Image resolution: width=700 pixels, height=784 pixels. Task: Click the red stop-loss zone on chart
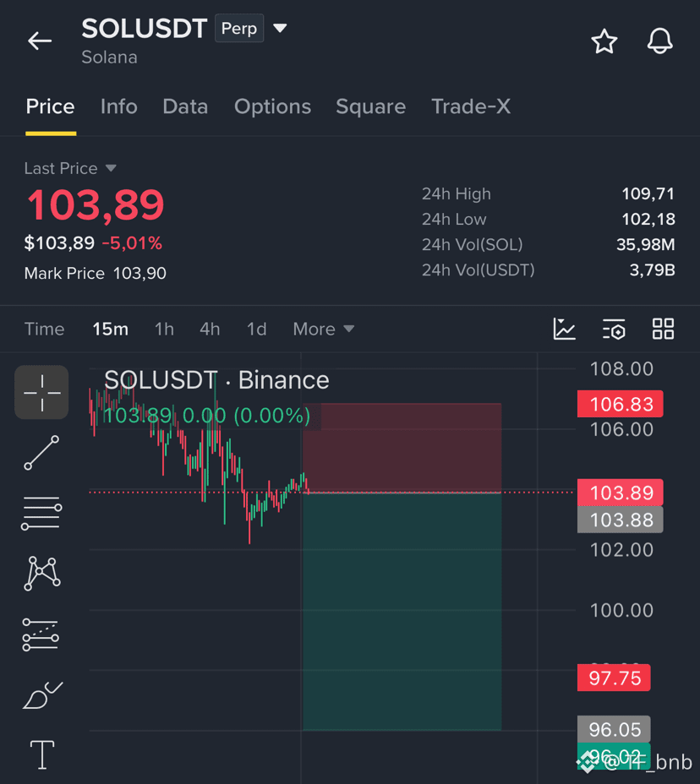tap(402, 448)
